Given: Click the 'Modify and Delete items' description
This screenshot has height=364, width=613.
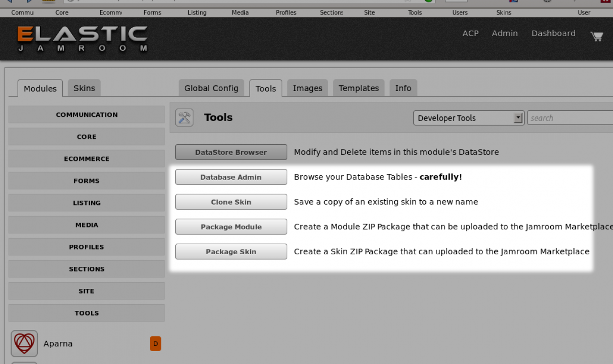Looking at the screenshot, I should (x=397, y=152).
